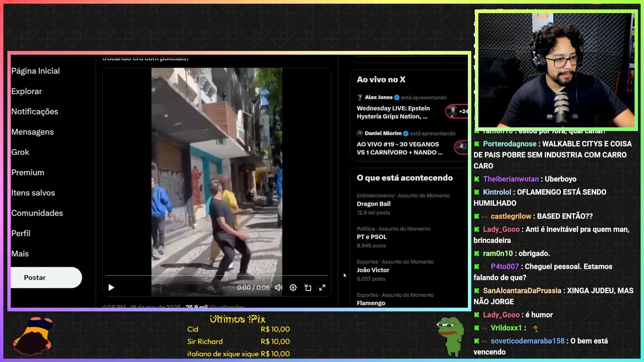This screenshot has height=362, width=644.
Task: Open Notificações
Action: coord(35,112)
